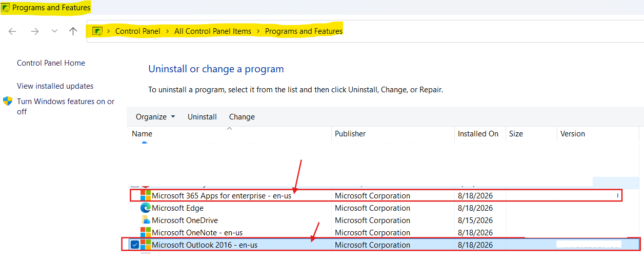Uncheck the Microsoft Outlook 2016 row checkbox

[x=134, y=245]
